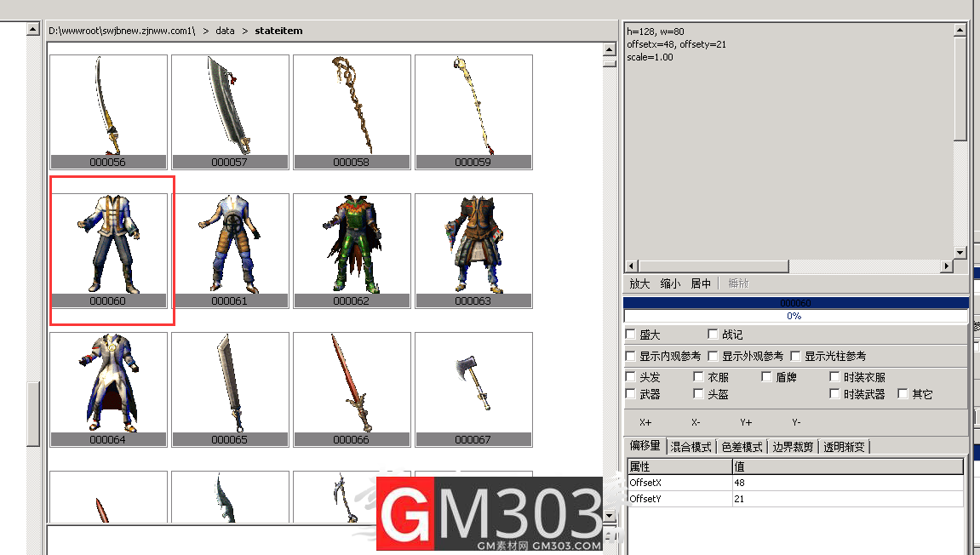The height and width of the screenshot is (555, 980).
Task: Click the 000060 title bar above progress
Action: [x=795, y=303]
